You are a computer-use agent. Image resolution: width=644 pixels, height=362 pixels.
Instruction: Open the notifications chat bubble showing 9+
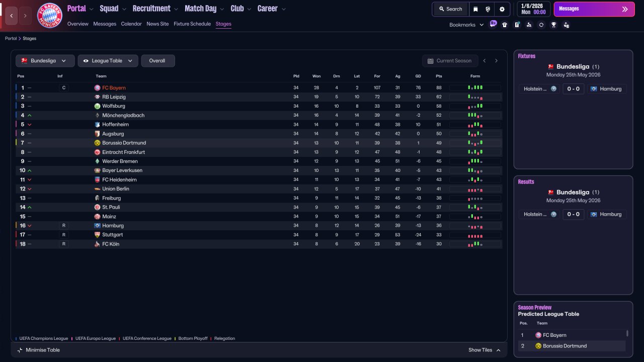point(493,24)
